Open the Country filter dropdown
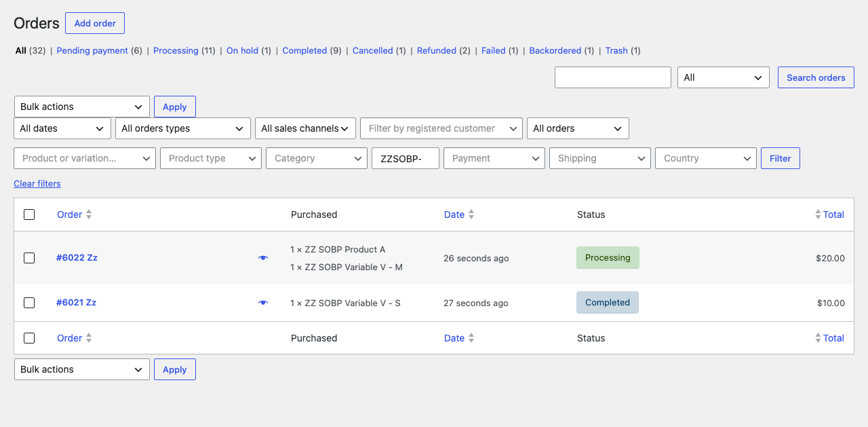The height and width of the screenshot is (427, 868). click(706, 158)
